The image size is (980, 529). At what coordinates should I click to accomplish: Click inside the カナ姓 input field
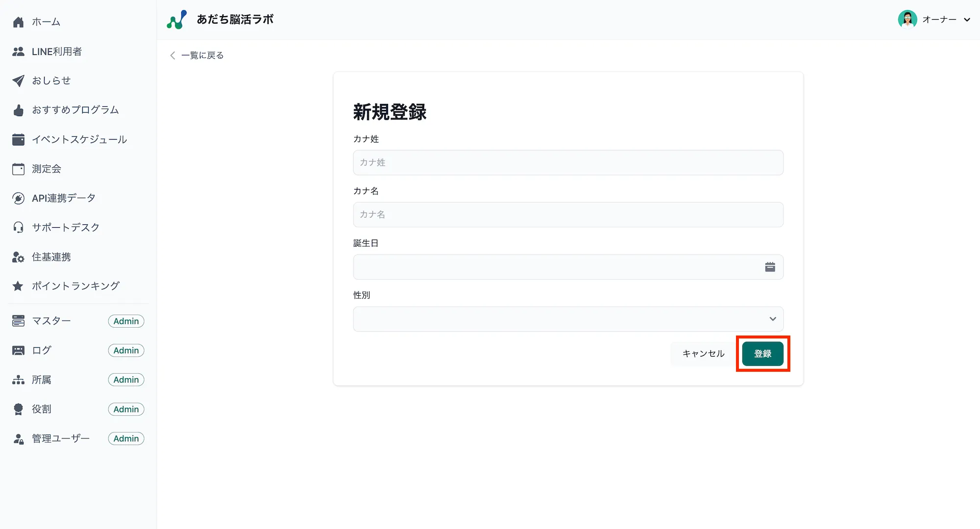(568, 163)
